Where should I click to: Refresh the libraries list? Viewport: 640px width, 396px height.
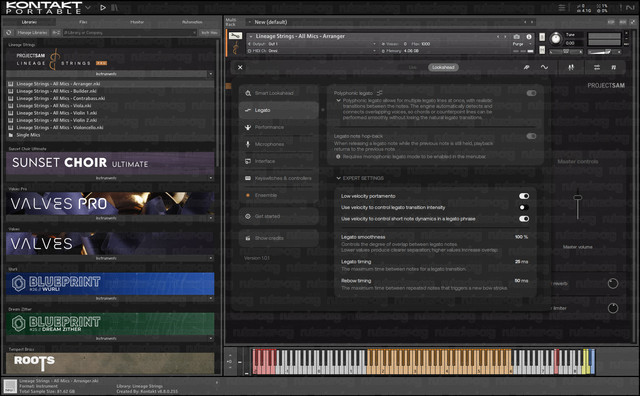(9, 33)
